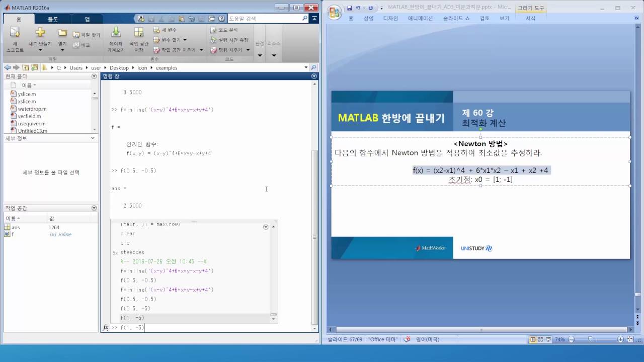Switch to normal view in PowerPoint
The image size is (644, 362).
(533, 339)
